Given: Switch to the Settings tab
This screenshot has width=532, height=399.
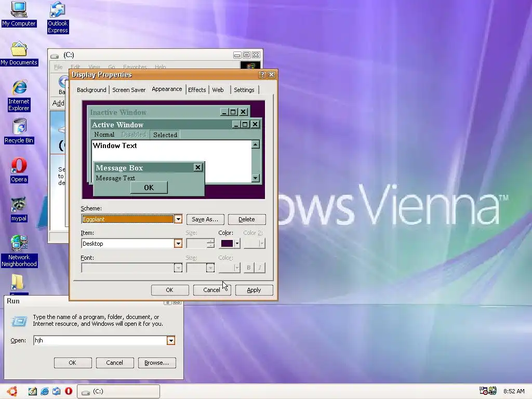Looking at the screenshot, I should pyautogui.click(x=244, y=90).
